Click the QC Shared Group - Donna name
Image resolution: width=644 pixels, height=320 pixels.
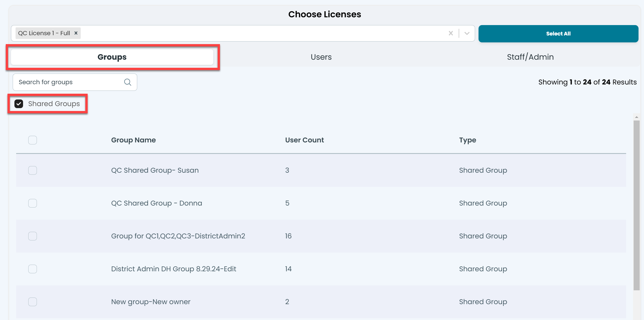[x=157, y=203]
